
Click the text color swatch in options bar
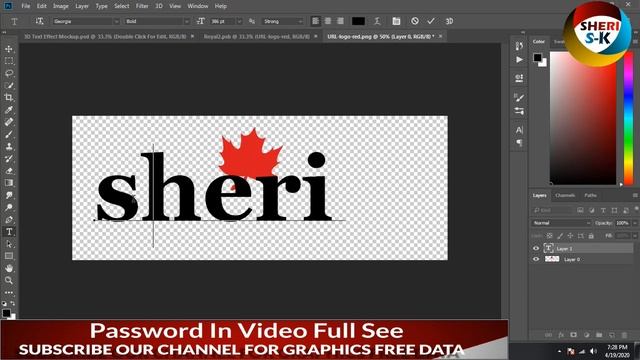(358, 21)
